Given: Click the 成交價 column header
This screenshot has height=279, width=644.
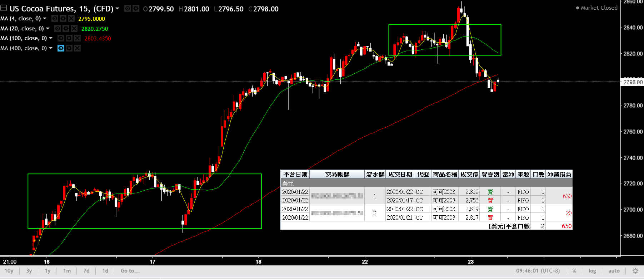Looking at the screenshot, I should tap(469, 174).
